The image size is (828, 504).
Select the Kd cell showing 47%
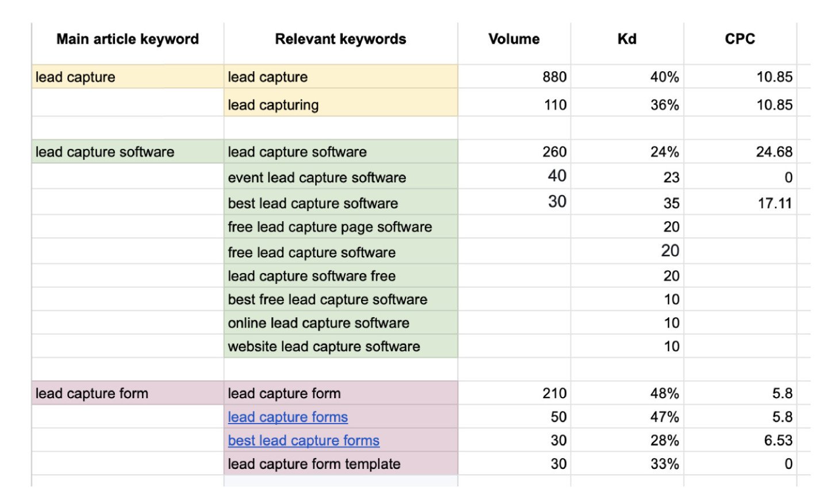[x=627, y=417]
